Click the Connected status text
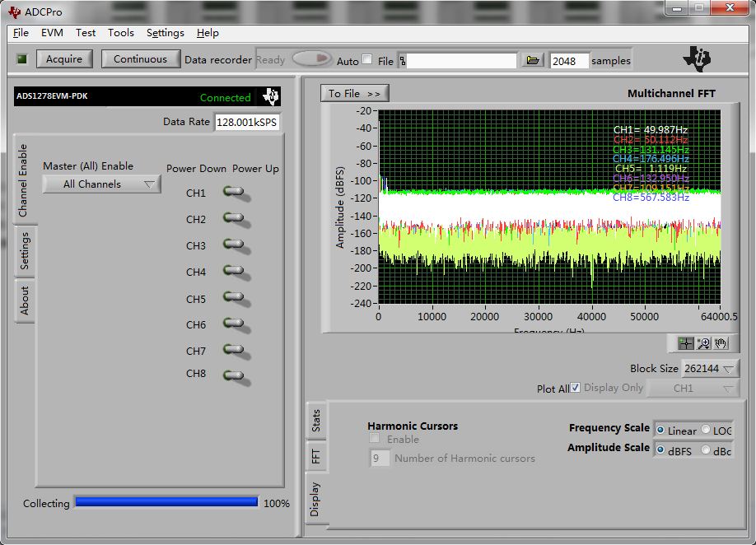Viewport: 756px width, 545px height. coord(225,98)
